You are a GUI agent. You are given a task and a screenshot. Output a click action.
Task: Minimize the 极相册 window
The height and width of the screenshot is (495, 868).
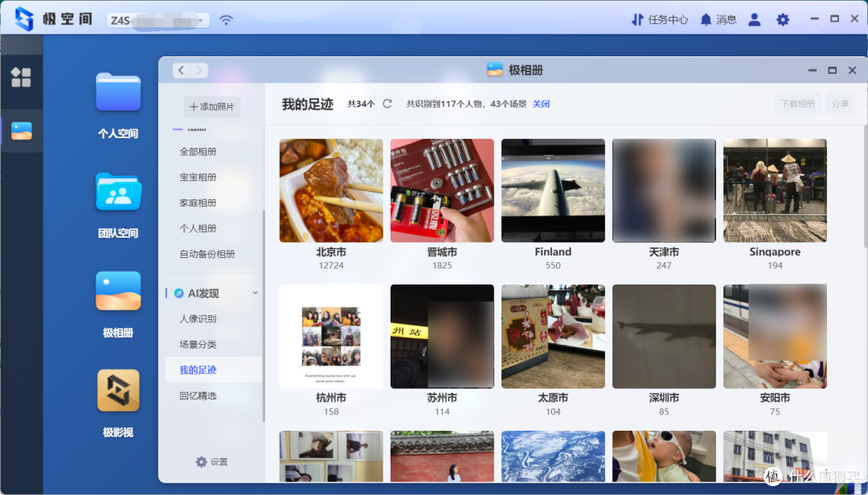pos(812,71)
